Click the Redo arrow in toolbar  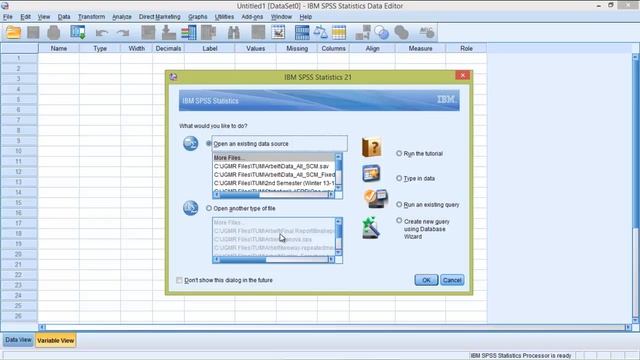coord(122,33)
